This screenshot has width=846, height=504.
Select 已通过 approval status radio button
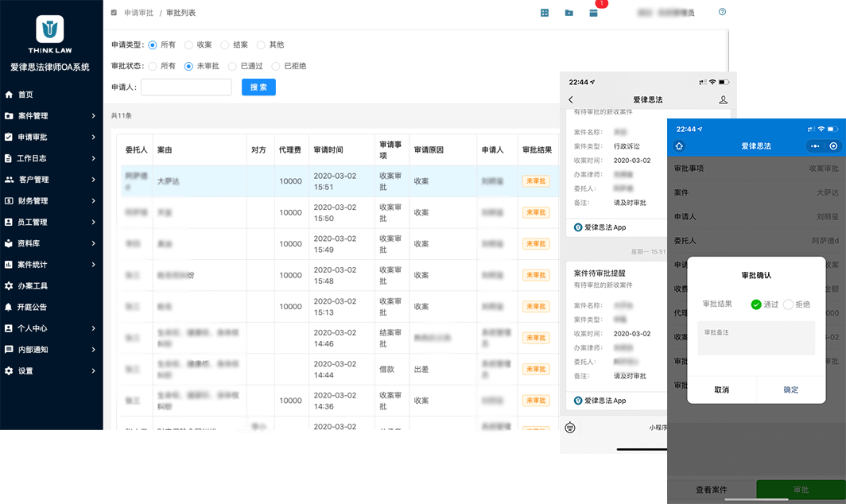tap(232, 66)
